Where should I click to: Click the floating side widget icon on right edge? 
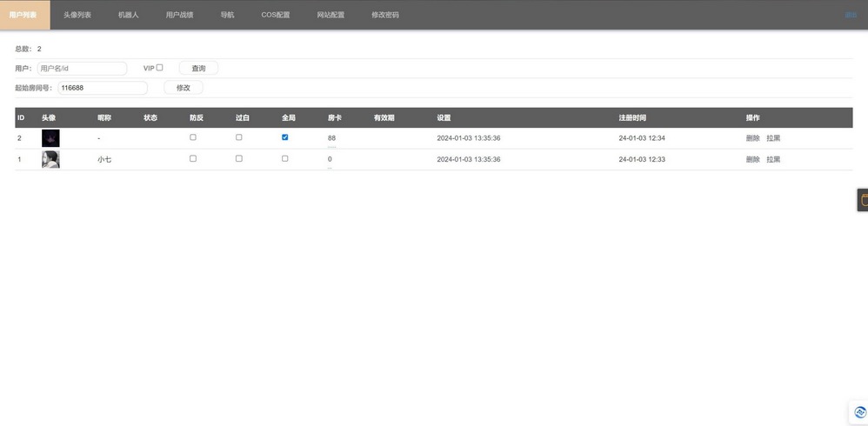click(863, 200)
